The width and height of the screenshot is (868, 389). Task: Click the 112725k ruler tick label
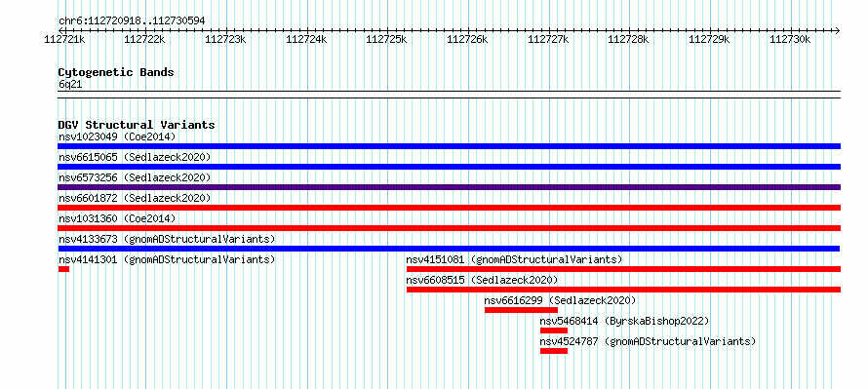386,39
